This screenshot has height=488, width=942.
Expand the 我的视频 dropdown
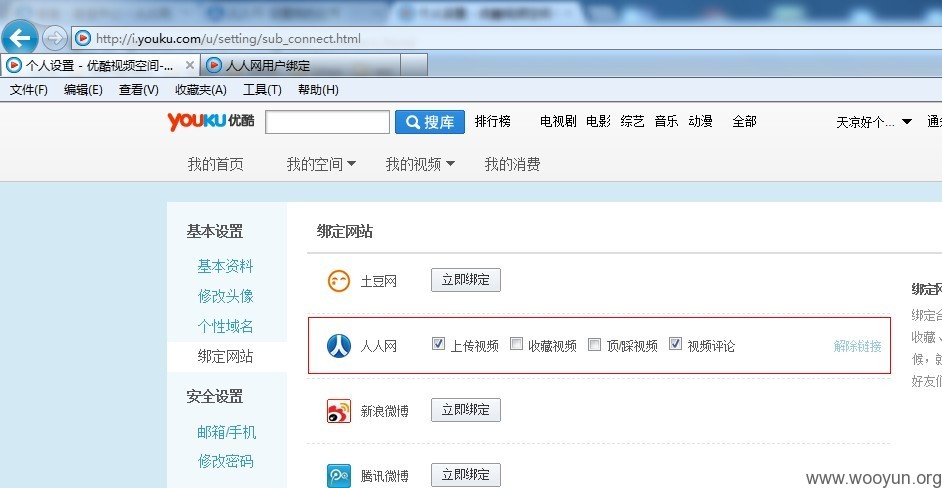(450, 164)
